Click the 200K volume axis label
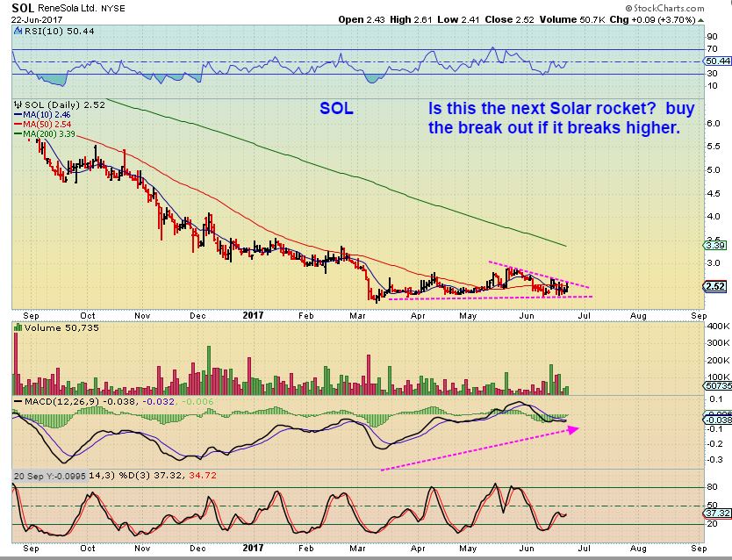732x560 pixels. tap(718, 360)
